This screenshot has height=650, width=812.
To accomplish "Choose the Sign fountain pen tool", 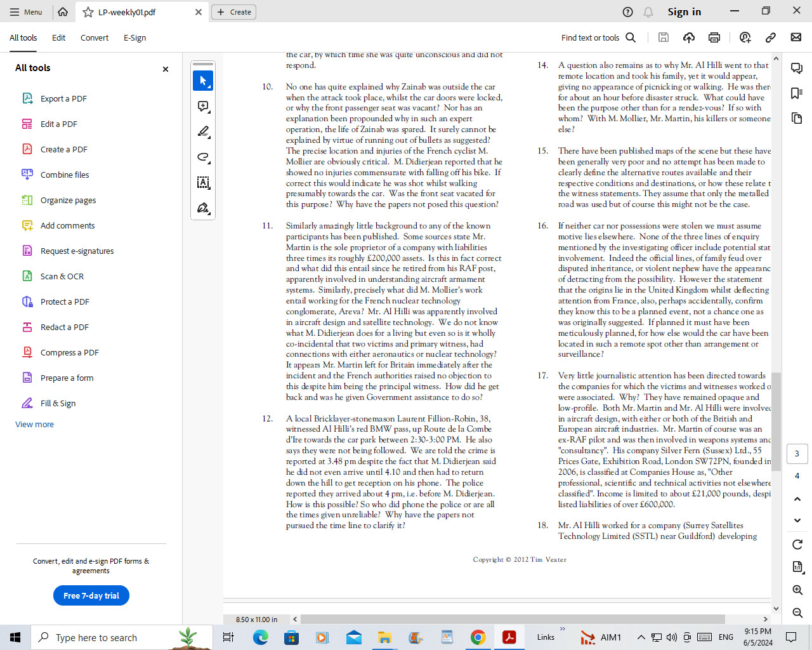I will [203, 208].
